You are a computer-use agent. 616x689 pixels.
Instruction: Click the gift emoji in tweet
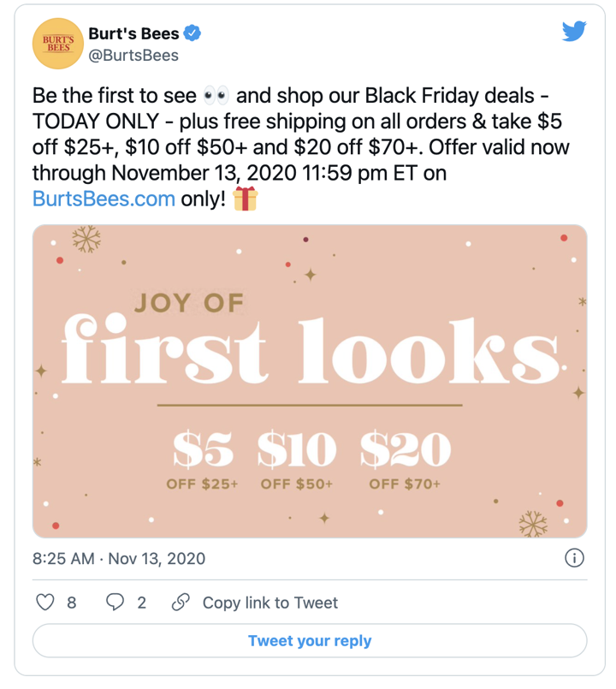245,199
